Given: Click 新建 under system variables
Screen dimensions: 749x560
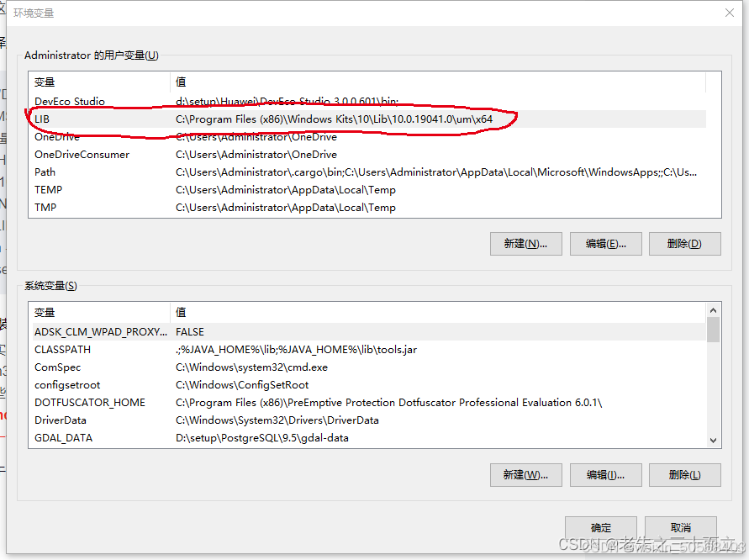Looking at the screenshot, I should coord(525,474).
